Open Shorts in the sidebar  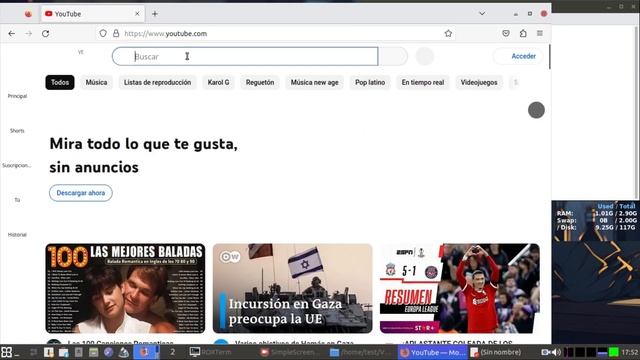pos(17,131)
